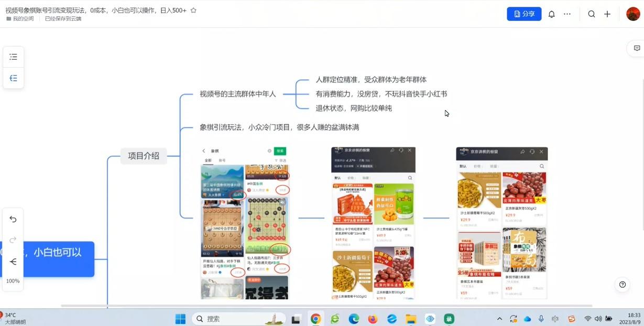Open the notifications bell
This screenshot has height=326, width=644.
click(x=551, y=14)
